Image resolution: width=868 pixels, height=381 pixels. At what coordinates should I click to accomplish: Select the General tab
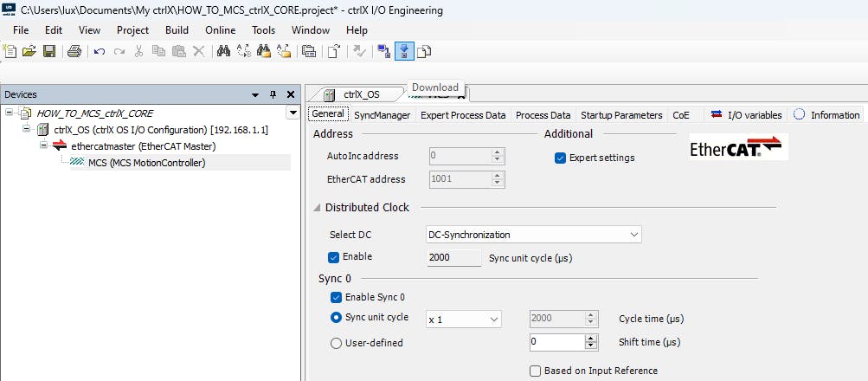328,114
